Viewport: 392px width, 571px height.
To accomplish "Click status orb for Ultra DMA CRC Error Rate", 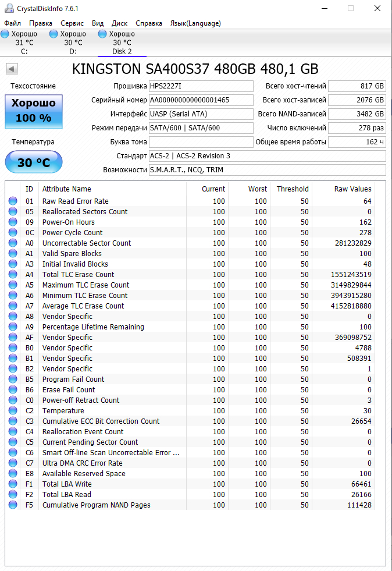I will point(13,463).
